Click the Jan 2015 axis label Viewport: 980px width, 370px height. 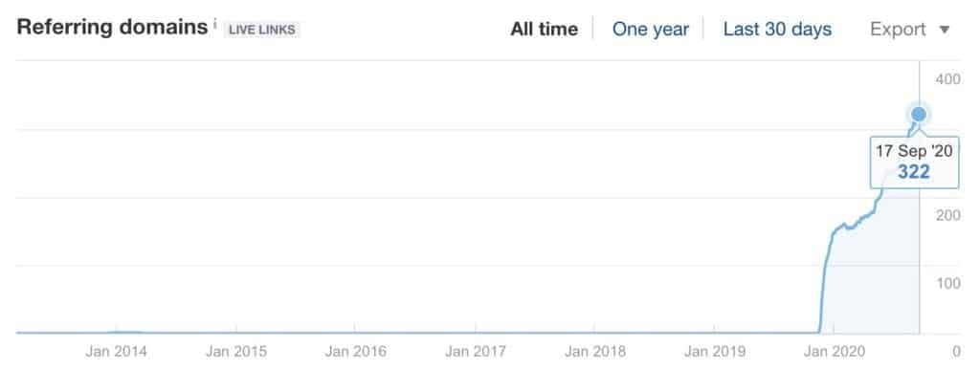(x=236, y=351)
